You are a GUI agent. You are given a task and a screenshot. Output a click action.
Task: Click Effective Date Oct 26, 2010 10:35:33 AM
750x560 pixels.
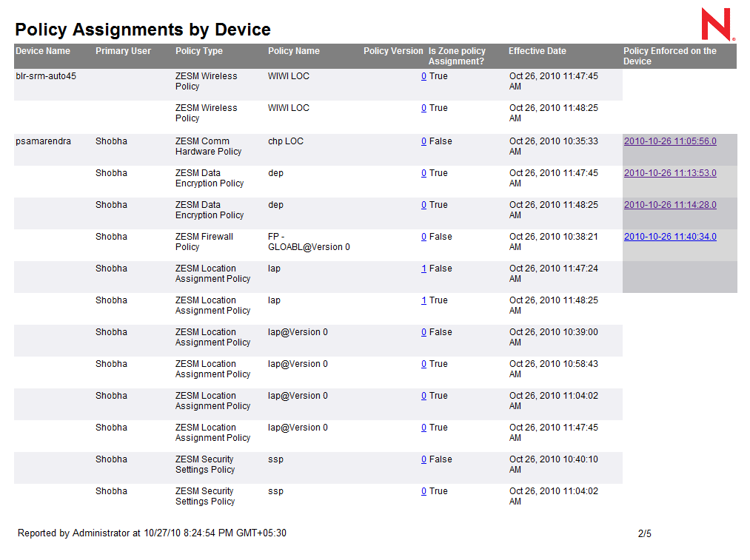click(553, 146)
